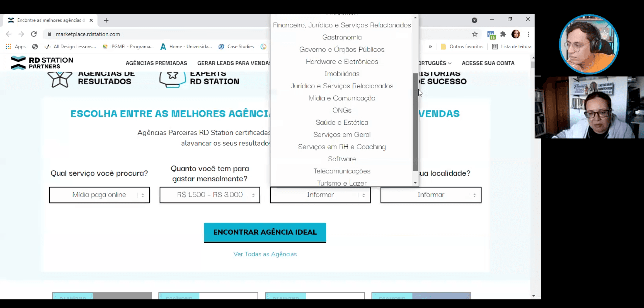Open the PGMEI - Programa bookmark

click(x=128, y=46)
